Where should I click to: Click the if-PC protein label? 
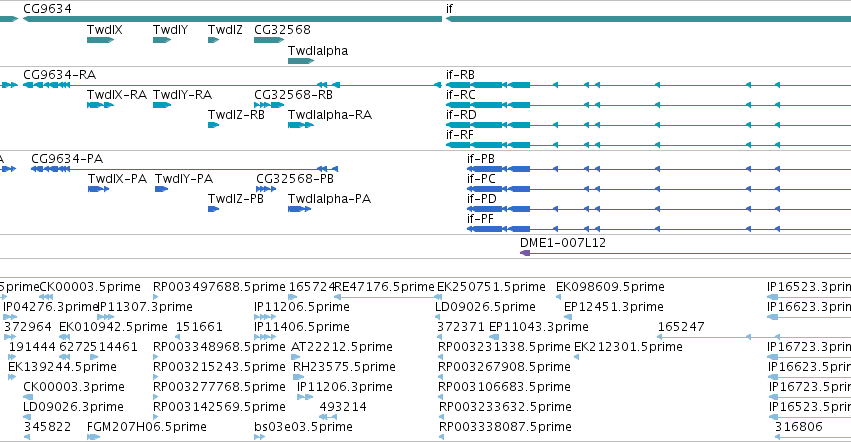(481, 179)
